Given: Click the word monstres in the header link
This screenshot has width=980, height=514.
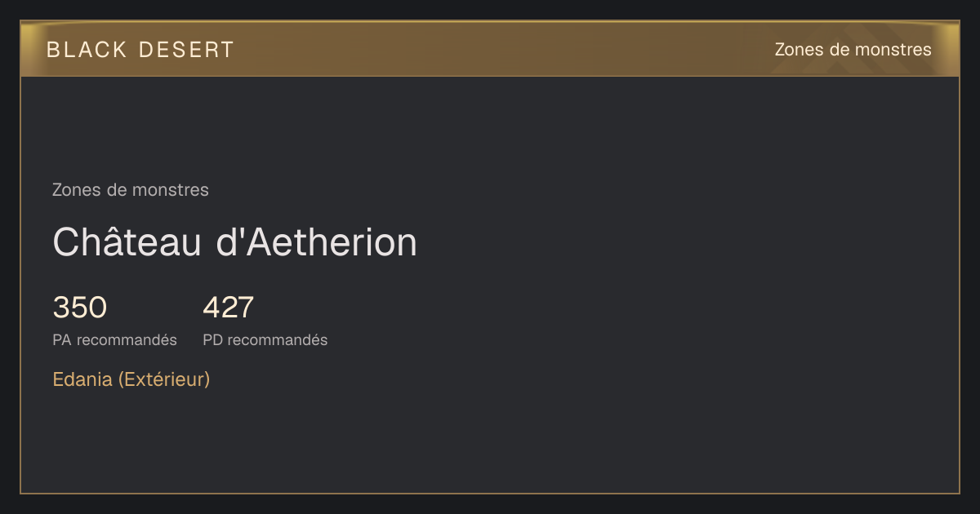Looking at the screenshot, I should (893, 50).
